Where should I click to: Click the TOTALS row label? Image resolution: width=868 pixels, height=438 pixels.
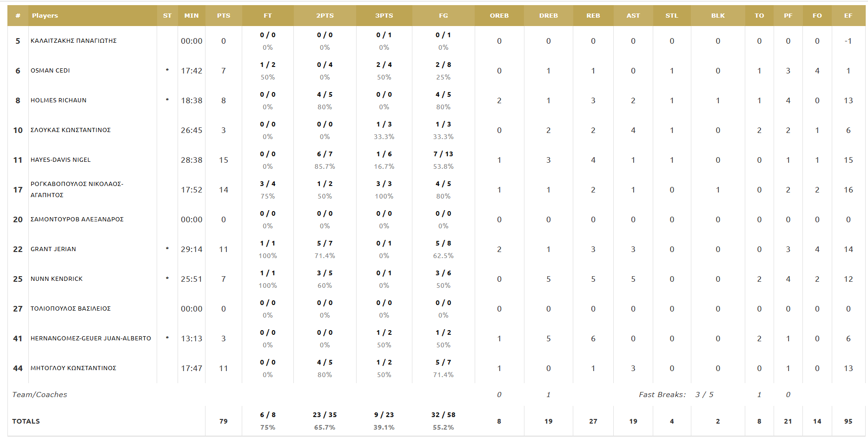tap(26, 421)
